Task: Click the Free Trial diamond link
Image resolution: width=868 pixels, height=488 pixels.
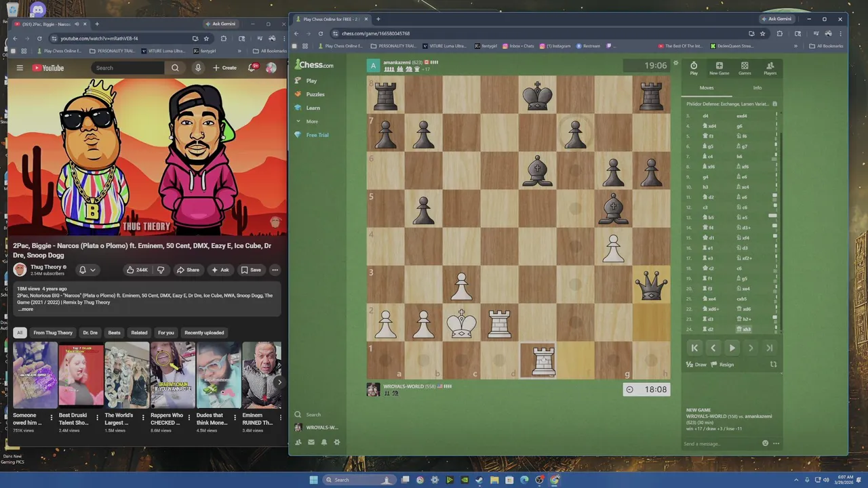Action: pyautogui.click(x=311, y=135)
